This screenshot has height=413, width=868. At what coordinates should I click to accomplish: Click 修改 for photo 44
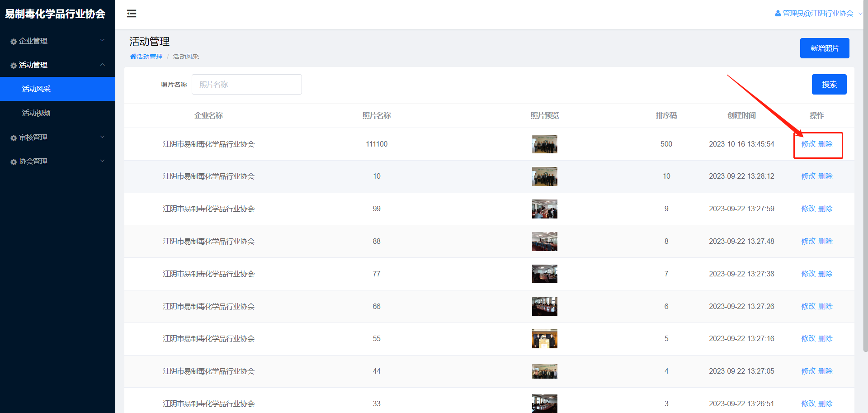point(808,371)
